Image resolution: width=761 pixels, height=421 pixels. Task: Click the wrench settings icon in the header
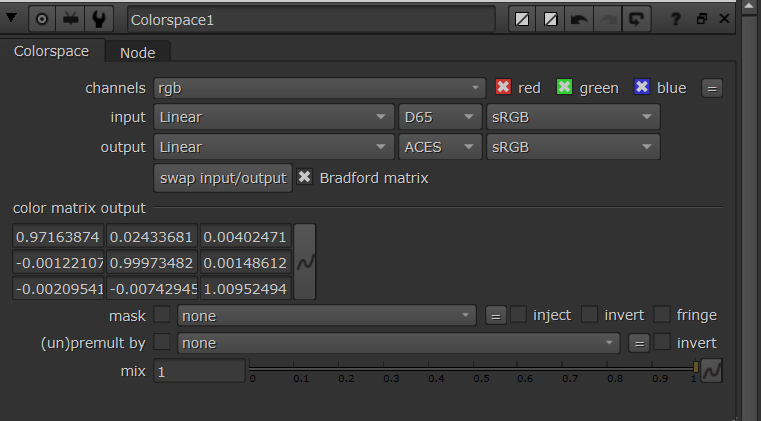click(98, 19)
